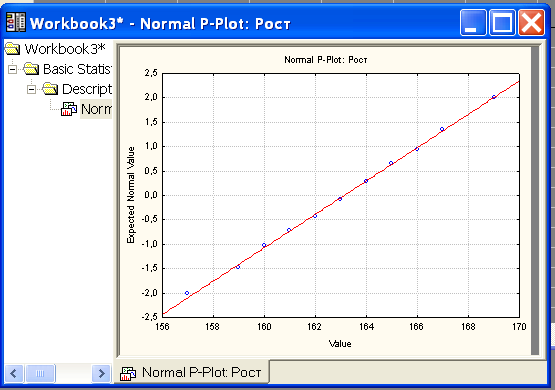Viewport: 555px width, 390px height.
Task: Click the x-axis tick label 168
Action: click(468, 327)
